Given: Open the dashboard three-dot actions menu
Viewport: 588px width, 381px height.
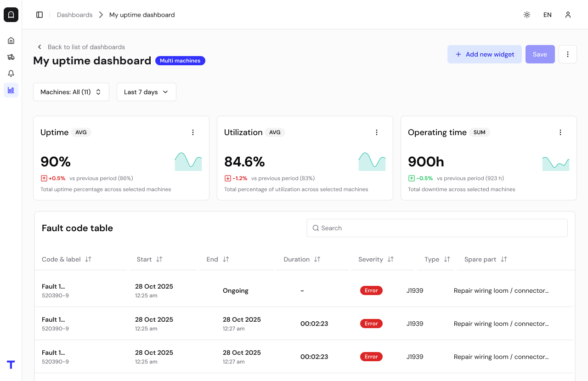Looking at the screenshot, I should [x=568, y=54].
